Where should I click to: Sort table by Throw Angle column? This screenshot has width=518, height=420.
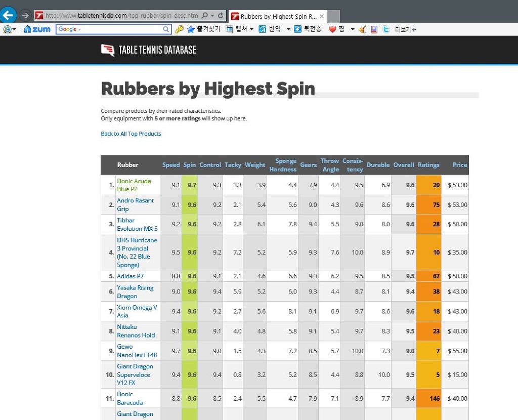[x=330, y=165]
